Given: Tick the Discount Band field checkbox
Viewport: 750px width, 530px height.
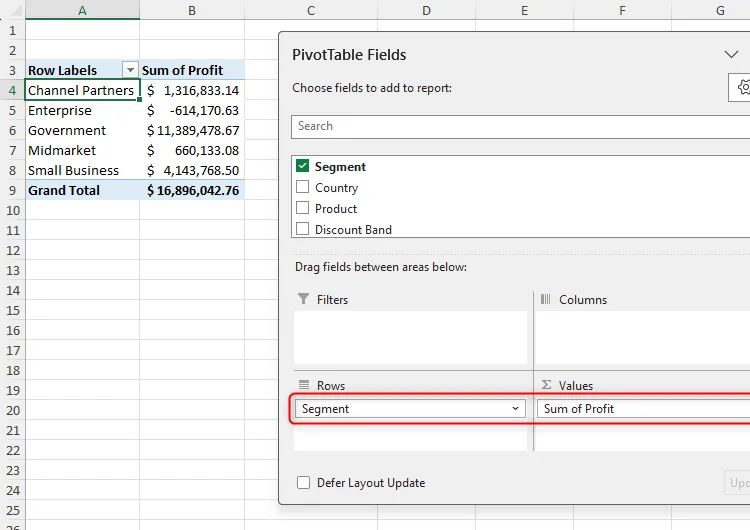Looking at the screenshot, I should click(302, 229).
